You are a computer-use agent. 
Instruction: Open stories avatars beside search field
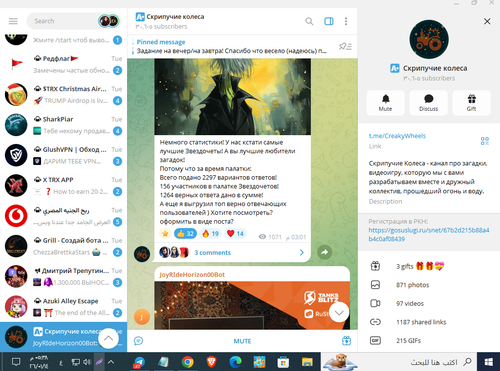pyautogui.click(x=109, y=21)
